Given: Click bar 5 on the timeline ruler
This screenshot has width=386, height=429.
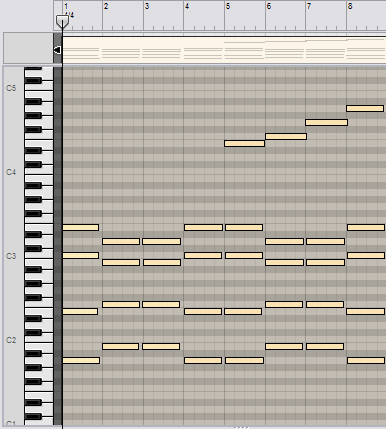Looking at the screenshot, I should point(228,6).
